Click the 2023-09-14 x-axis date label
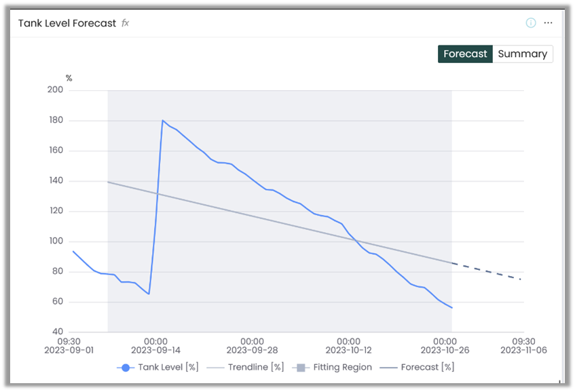The image size is (575, 392). tap(155, 351)
